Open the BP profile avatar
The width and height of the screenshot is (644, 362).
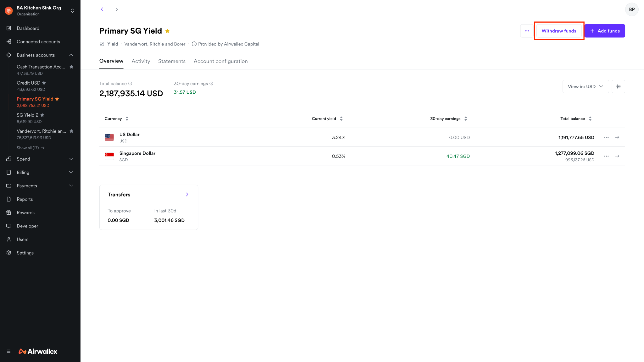(632, 9)
